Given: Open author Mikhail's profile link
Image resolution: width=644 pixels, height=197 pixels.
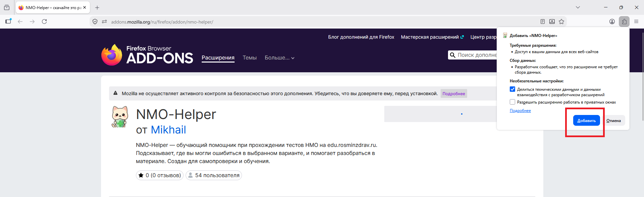Looking at the screenshot, I should click(168, 130).
